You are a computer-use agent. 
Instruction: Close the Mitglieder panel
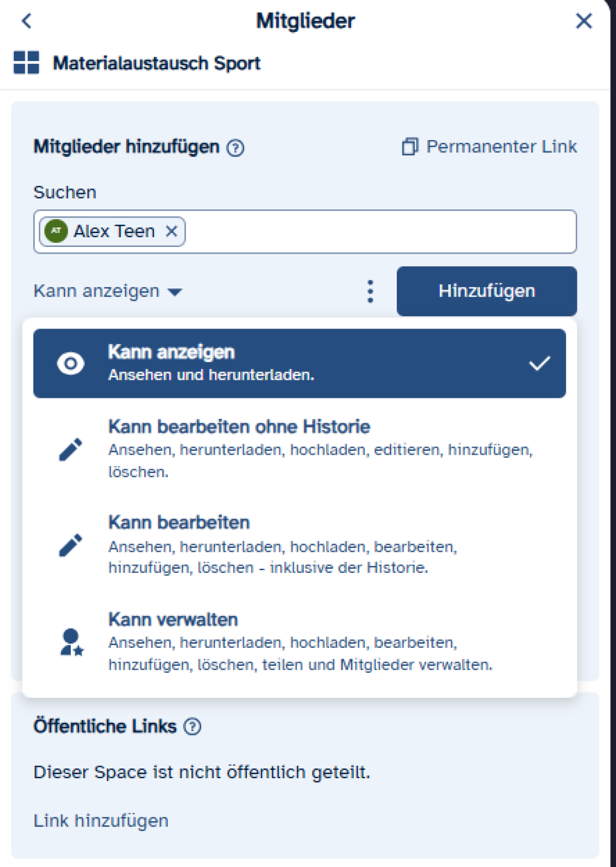tap(584, 21)
